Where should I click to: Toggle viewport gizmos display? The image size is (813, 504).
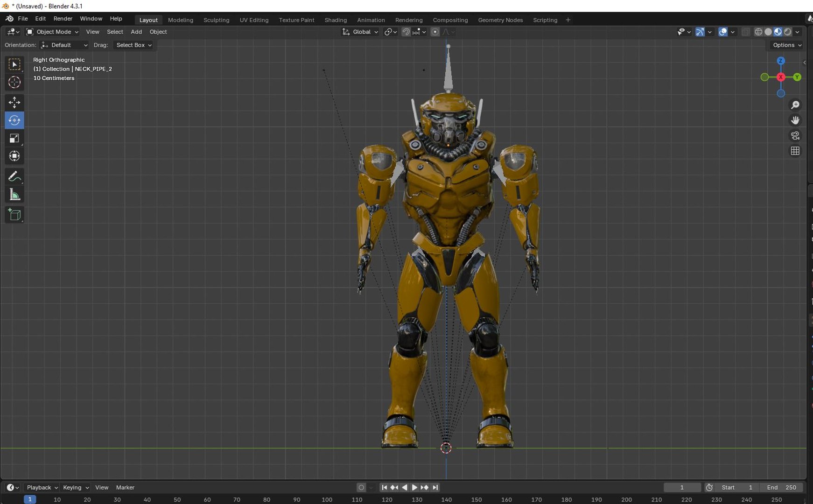(700, 32)
